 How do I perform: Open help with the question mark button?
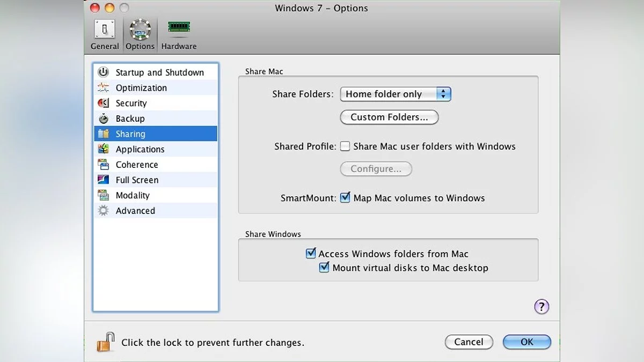coord(541,307)
